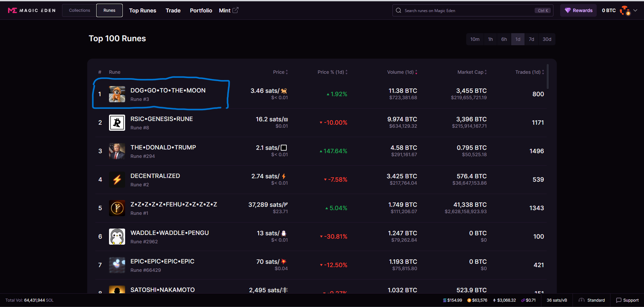Viewport: 644px width, 307px height.
Task: Sort by Price % (1d) arrows
Action: [x=346, y=72]
